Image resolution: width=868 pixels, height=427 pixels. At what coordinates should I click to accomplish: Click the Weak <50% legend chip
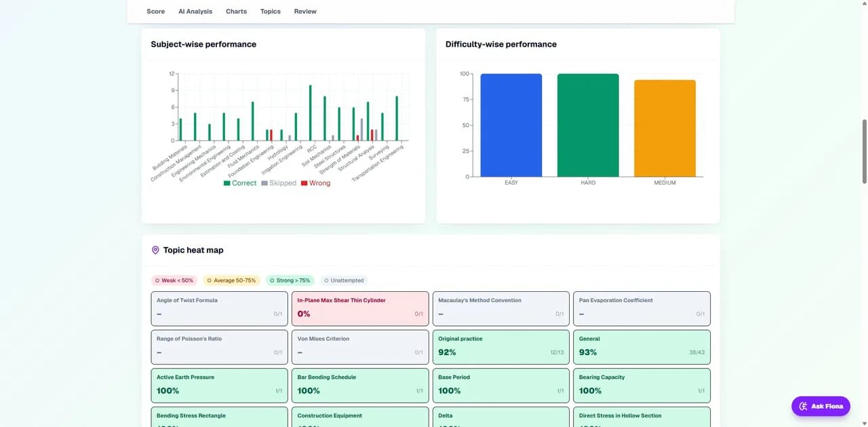coord(174,280)
